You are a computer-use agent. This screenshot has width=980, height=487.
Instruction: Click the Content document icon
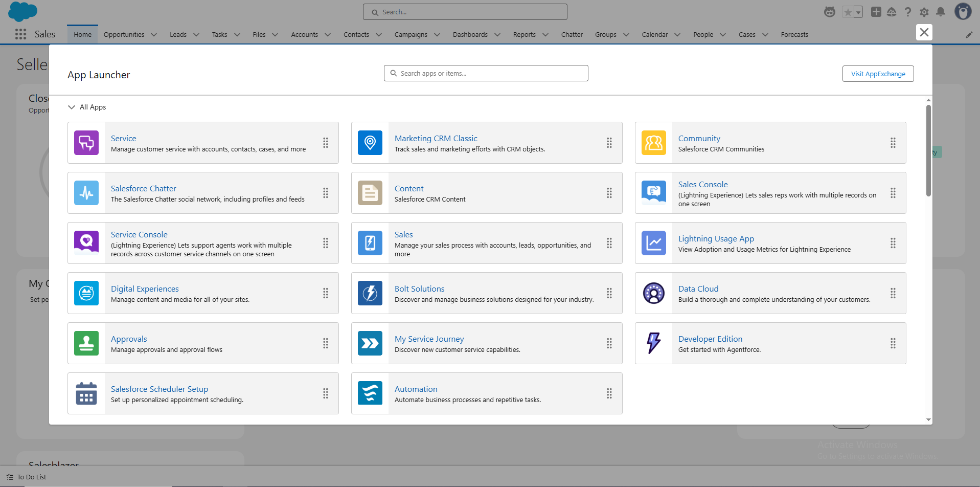[370, 193]
